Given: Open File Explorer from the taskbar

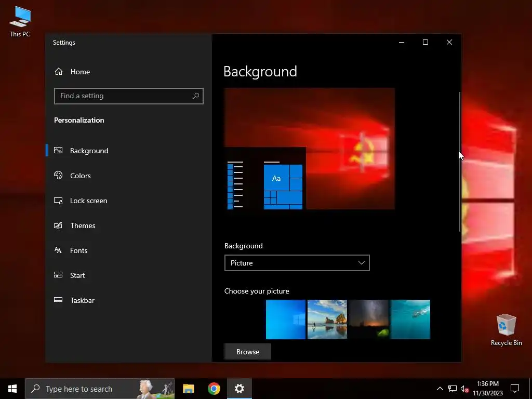Looking at the screenshot, I should [188, 389].
